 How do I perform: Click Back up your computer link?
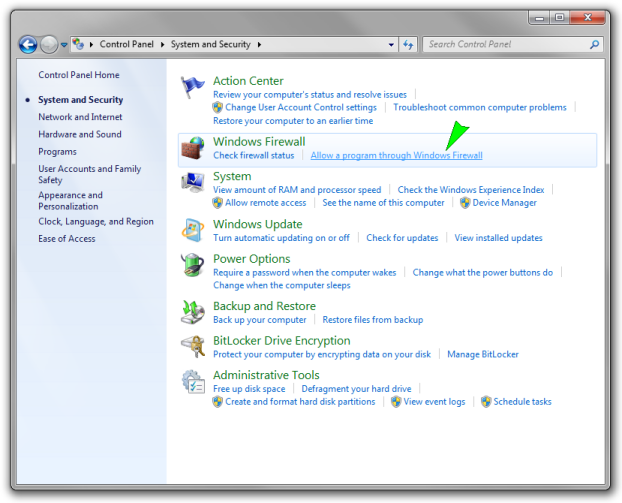point(260,320)
